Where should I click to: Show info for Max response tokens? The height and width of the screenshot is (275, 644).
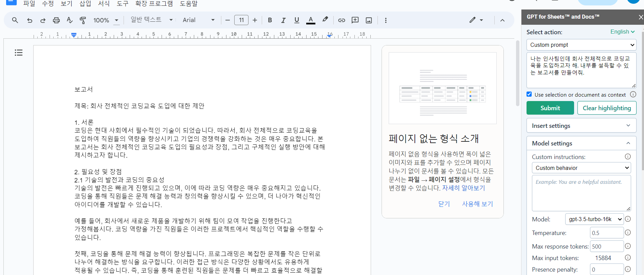(628, 246)
